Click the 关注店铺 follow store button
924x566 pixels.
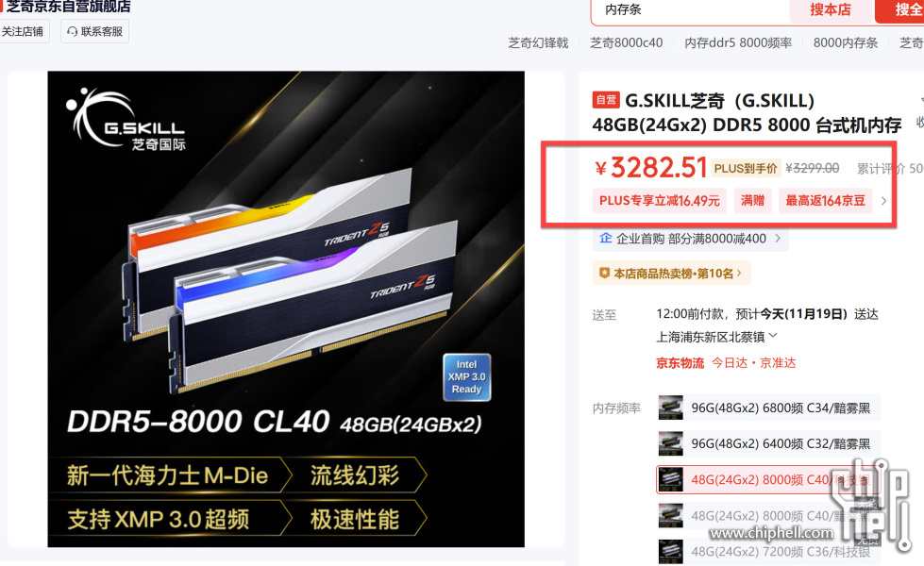pos(23,32)
